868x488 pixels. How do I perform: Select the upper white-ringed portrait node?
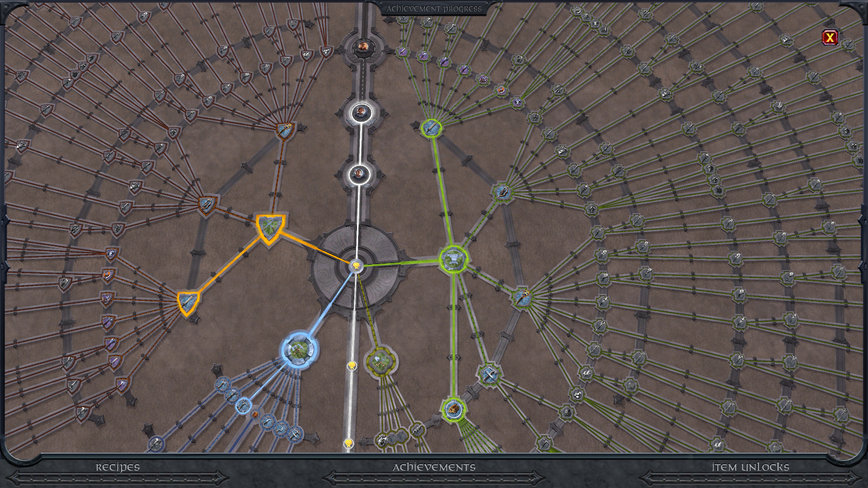(361, 113)
